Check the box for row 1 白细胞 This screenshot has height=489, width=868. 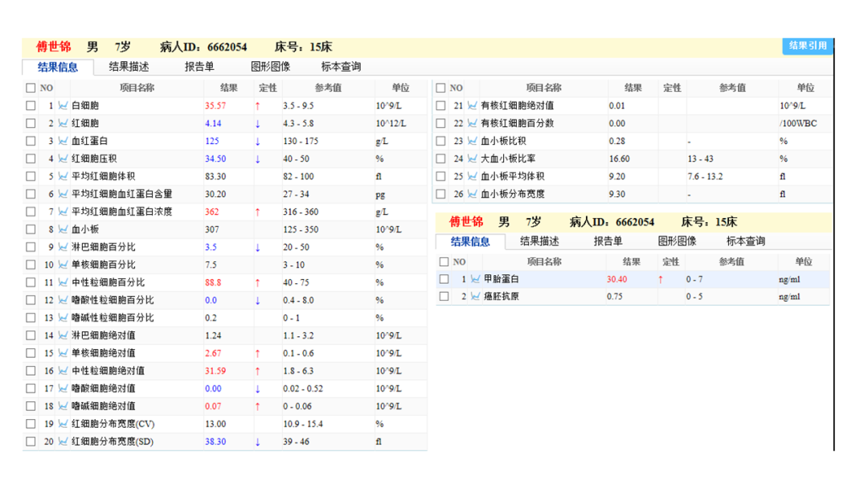pos(31,105)
